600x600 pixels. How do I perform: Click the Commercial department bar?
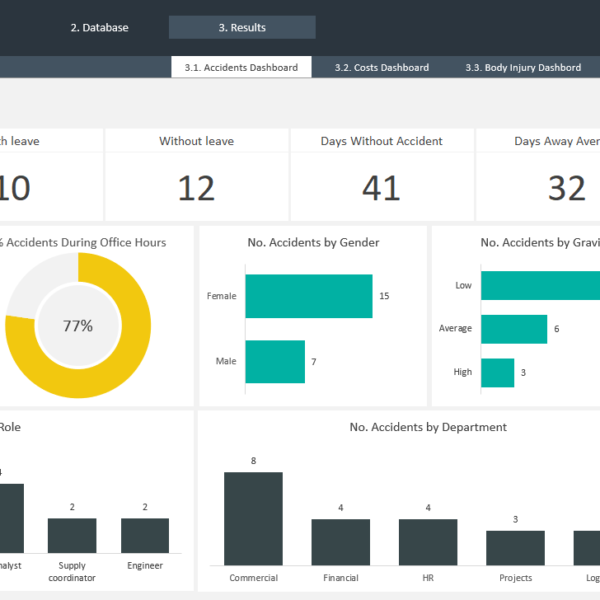click(253, 519)
